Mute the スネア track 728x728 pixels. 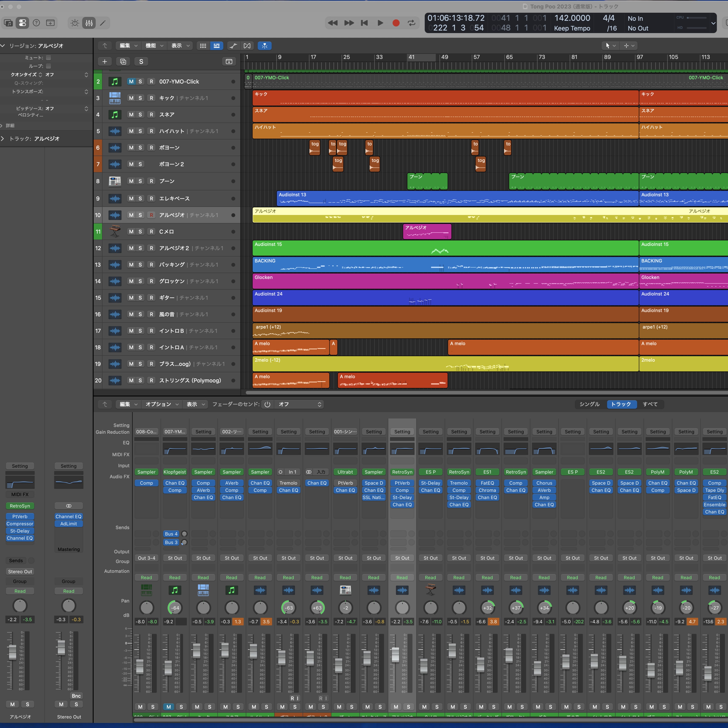point(131,114)
